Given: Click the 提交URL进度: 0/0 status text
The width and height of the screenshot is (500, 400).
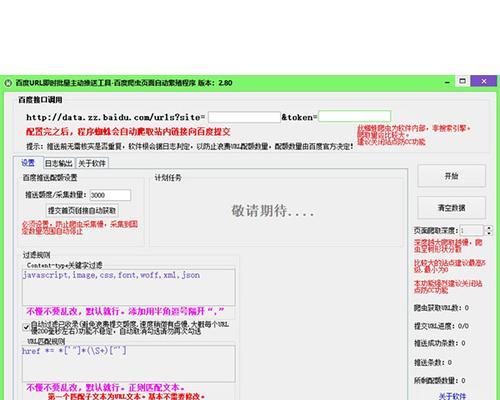Looking at the screenshot, I should click(x=441, y=326).
